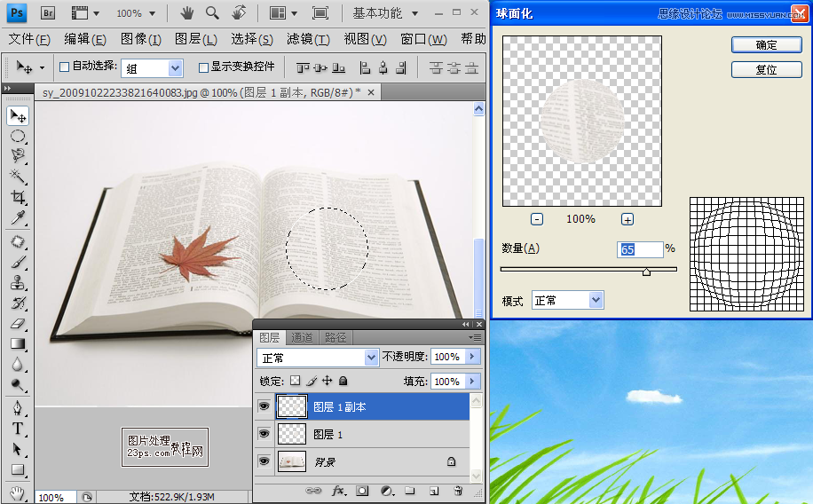Open the 填充 fill slider arrow
Image resolution: width=813 pixels, height=504 pixels.
coord(472,382)
